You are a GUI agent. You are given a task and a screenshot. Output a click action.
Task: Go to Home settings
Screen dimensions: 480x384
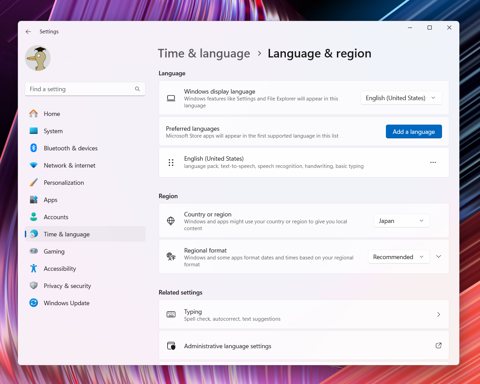(x=85, y=114)
